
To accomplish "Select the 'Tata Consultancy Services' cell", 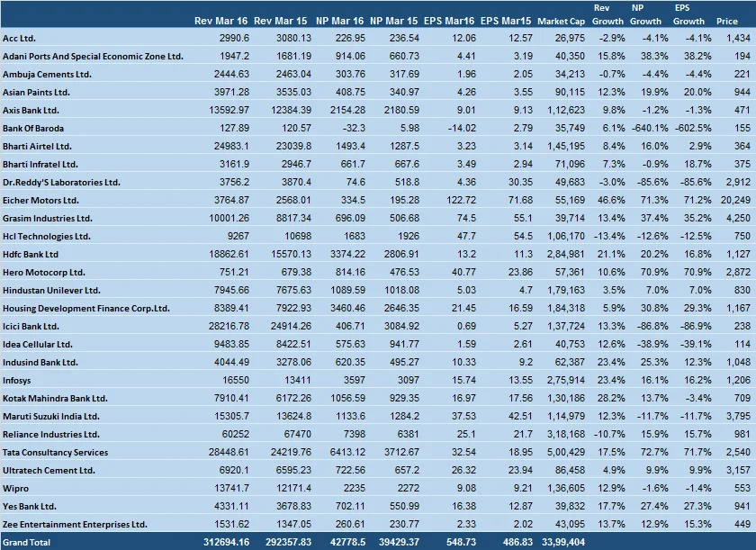I will 55,452.
